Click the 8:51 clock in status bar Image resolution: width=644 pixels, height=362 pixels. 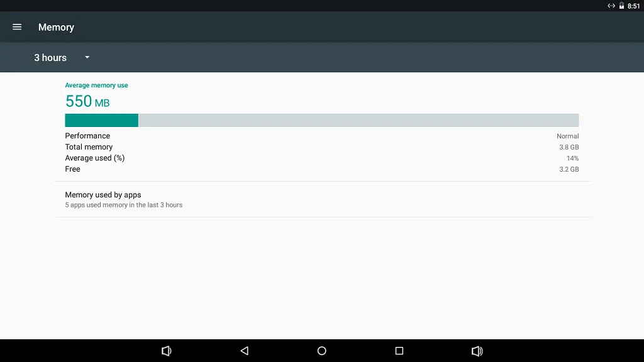coord(634,6)
